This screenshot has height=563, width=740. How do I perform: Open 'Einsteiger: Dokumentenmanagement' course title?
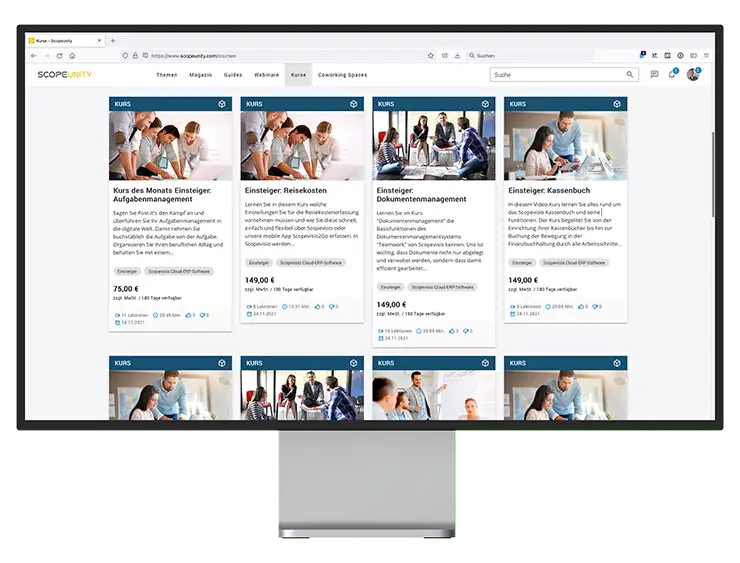pyautogui.click(x=421, y=195)
